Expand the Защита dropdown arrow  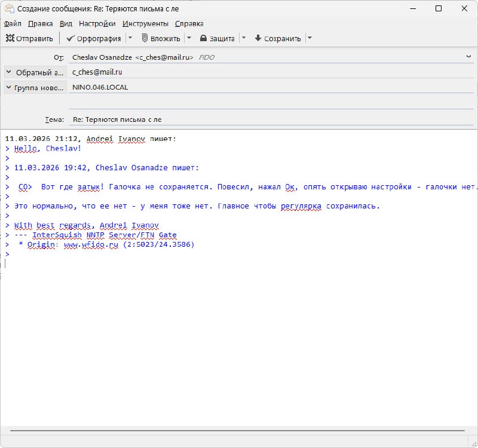point(243,38)
